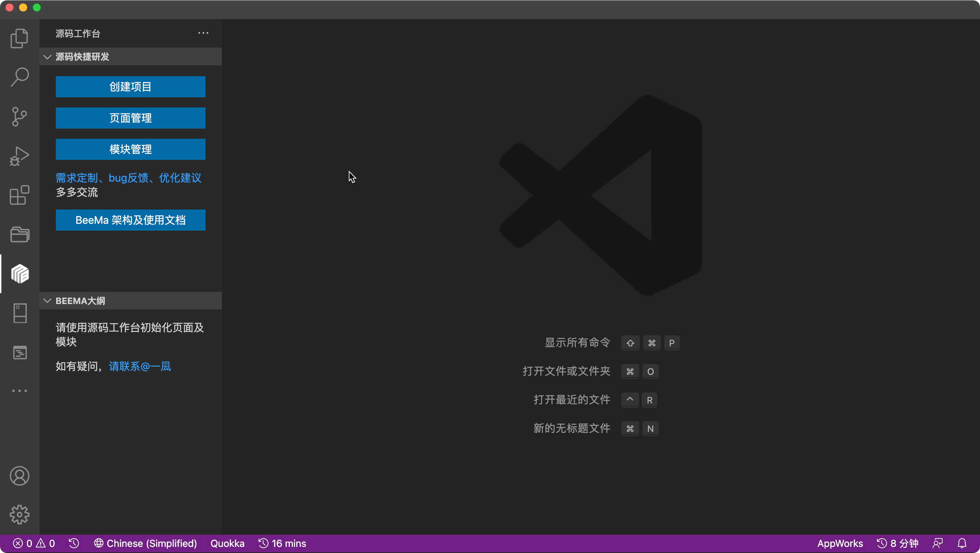
Task: Click the Accounts icon at bottom
Action: point(19,476)
